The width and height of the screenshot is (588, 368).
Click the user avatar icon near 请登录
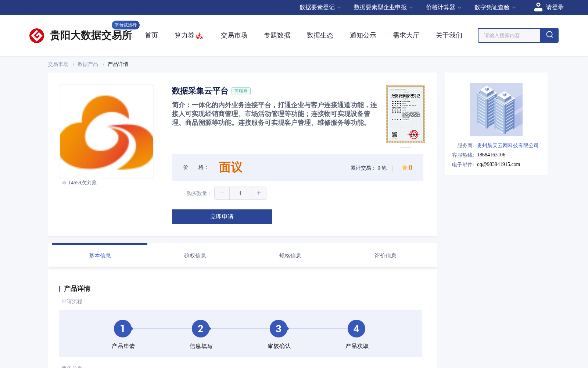tap(538, 7)
